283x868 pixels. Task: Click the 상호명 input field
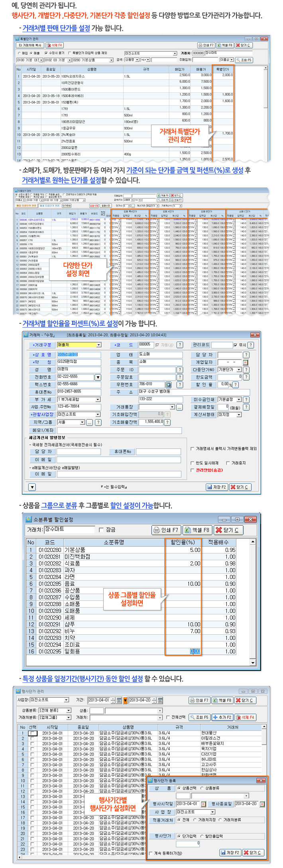click(79, 354)
